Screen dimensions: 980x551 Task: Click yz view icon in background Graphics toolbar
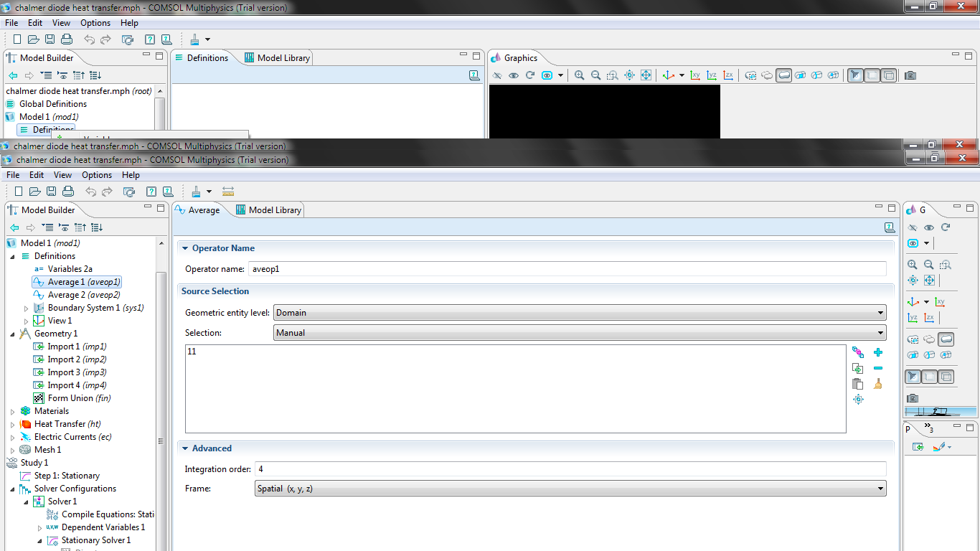[x=712, y=75]
